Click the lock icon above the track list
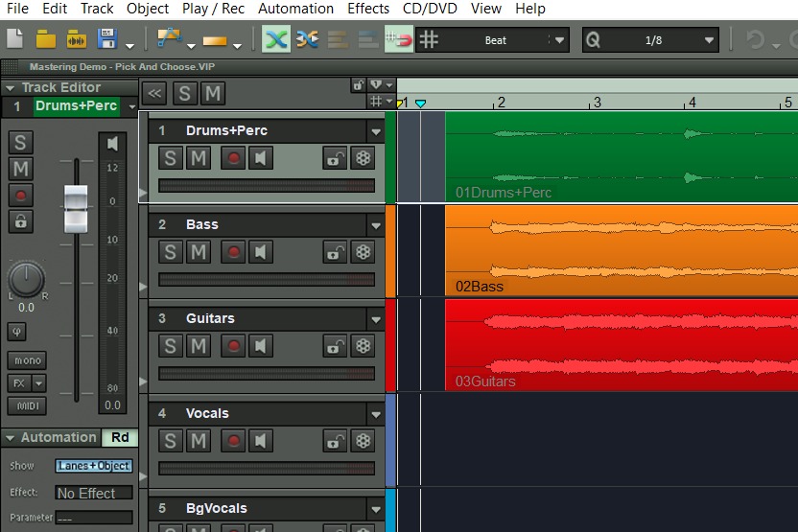 (359, 85)
